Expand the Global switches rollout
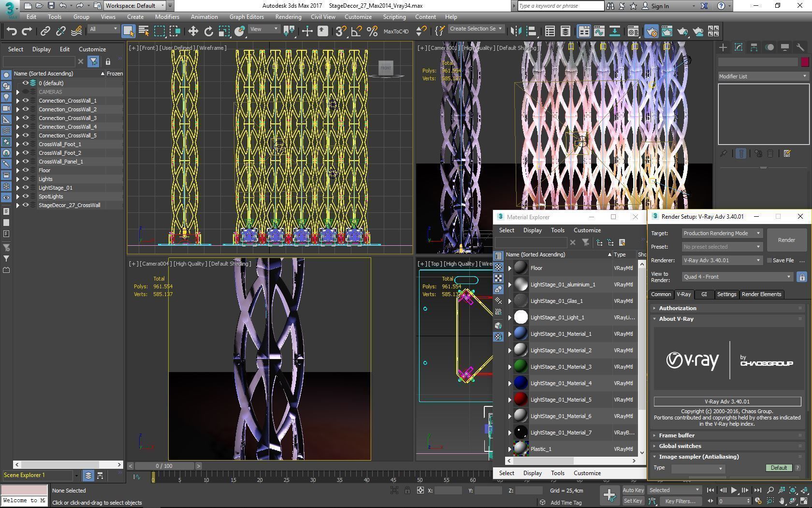This screenshot has height=508, width=812. pyautogui.click(x=680, y=446)
